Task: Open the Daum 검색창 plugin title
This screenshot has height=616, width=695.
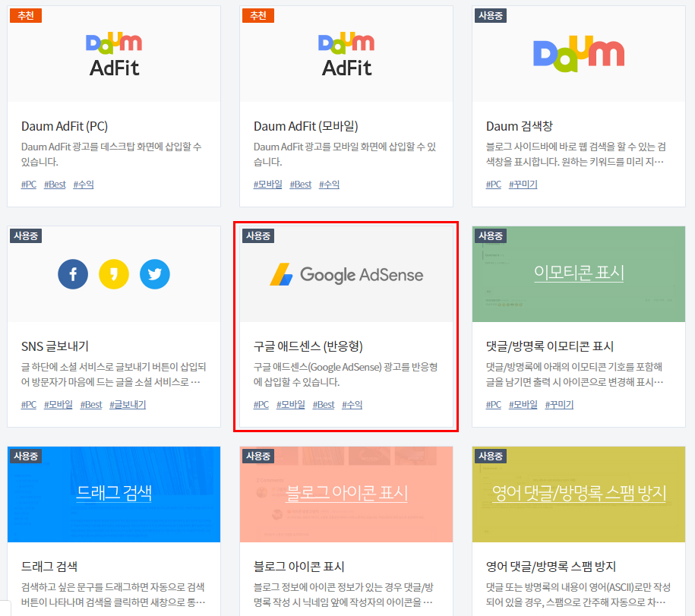Action: click(520, 126)
